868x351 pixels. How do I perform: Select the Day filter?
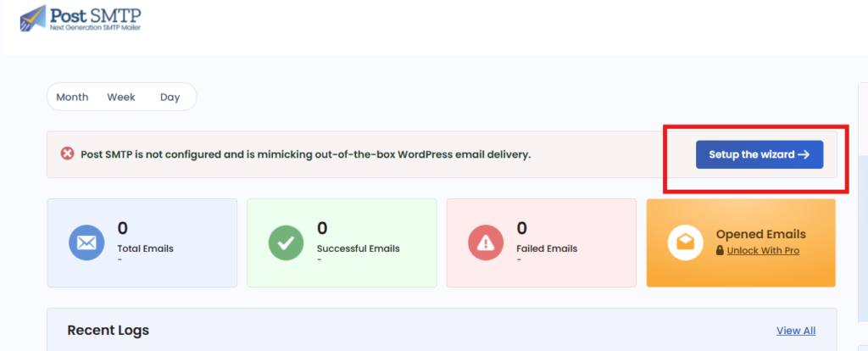[x=170, y=97]
